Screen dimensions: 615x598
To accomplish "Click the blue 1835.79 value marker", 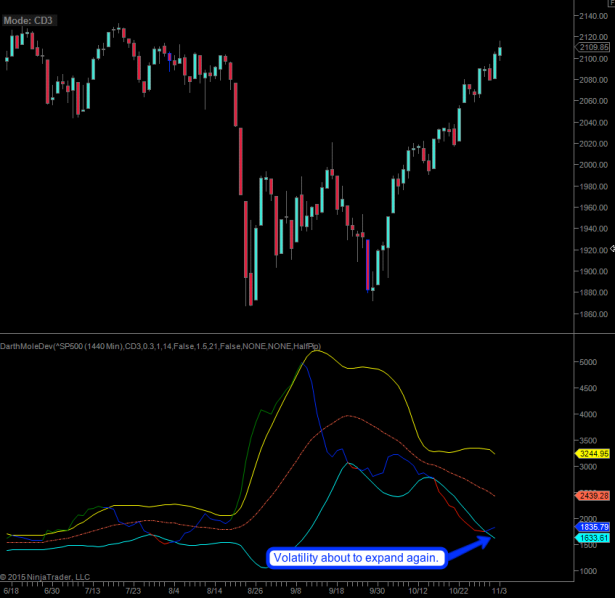I will pos(593,527).
